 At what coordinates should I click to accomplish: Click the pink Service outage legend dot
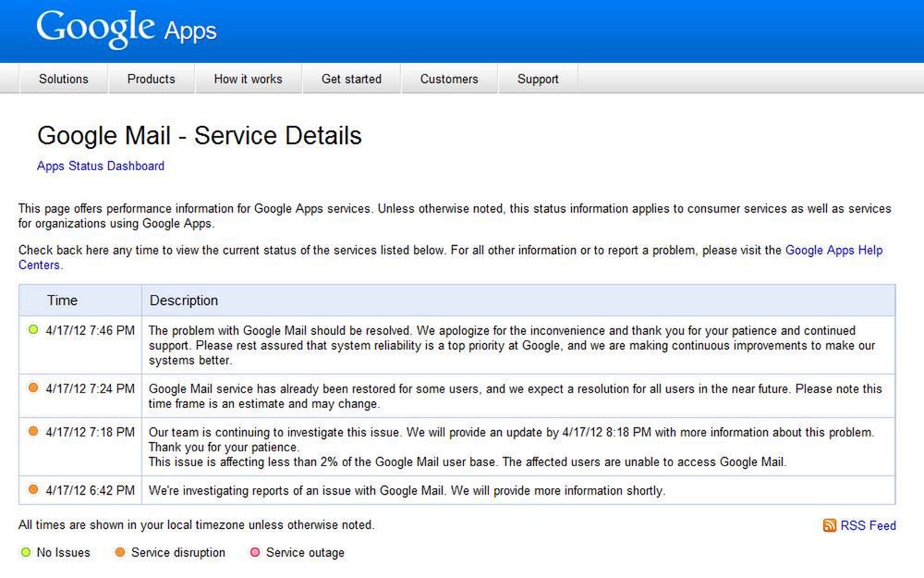coord(255,553)
